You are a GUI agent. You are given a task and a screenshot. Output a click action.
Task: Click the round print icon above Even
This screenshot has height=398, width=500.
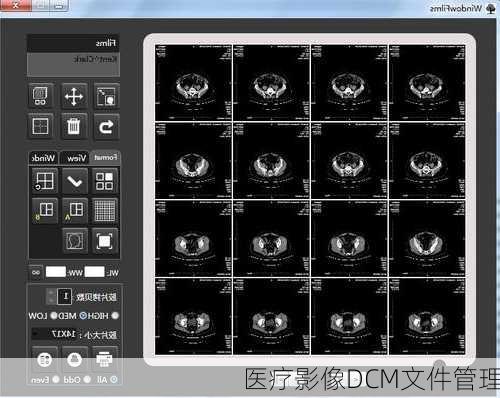pos(45,359)
